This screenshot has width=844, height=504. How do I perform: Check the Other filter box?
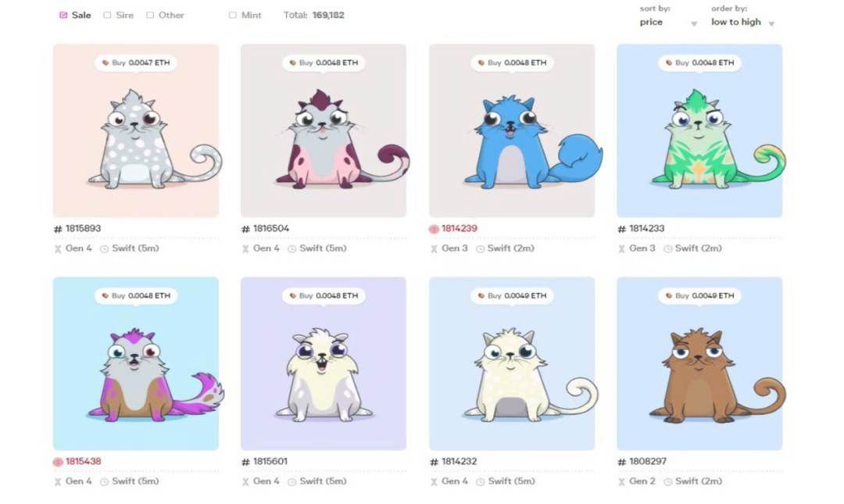pyautogui.click(x=150, y=15)
